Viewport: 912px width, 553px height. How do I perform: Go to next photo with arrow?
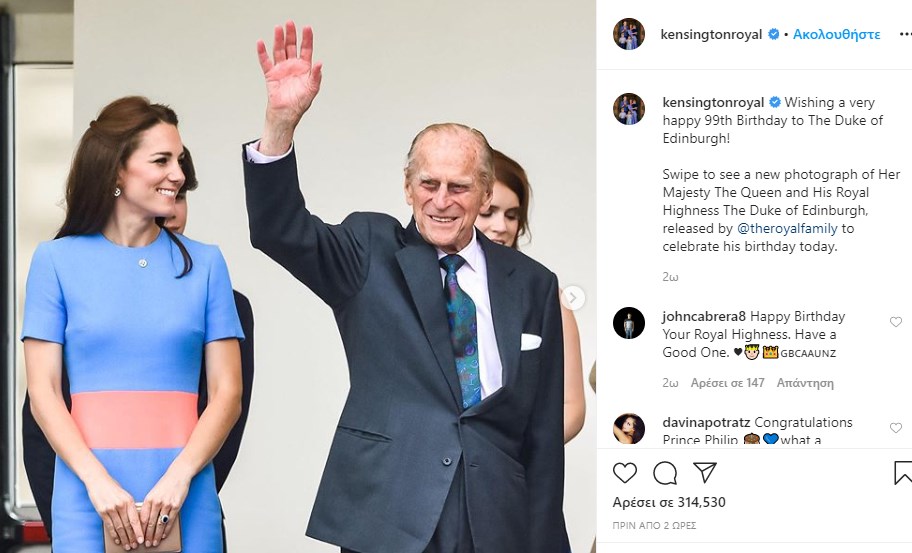(573, 298)
